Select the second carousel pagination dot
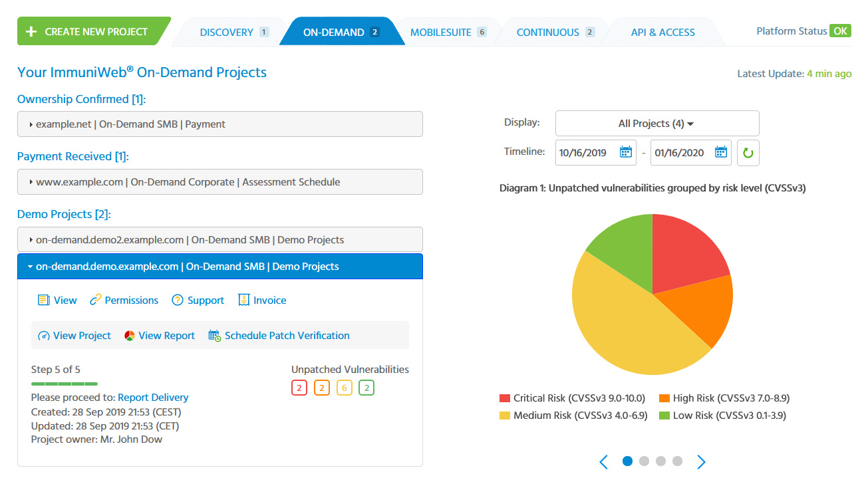The height and width of the screenshot is (484, 868). (644, 461)
